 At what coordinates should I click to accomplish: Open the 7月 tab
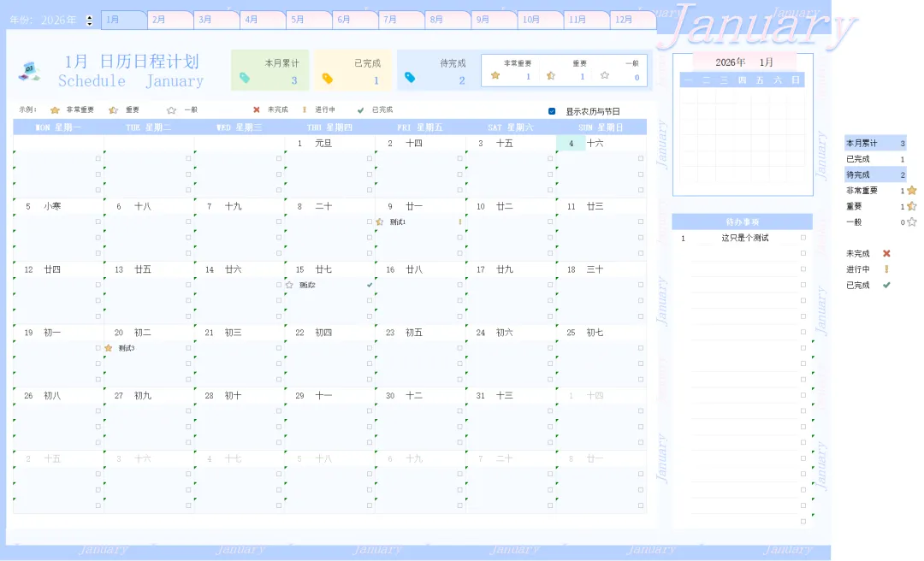coord(402,20)
